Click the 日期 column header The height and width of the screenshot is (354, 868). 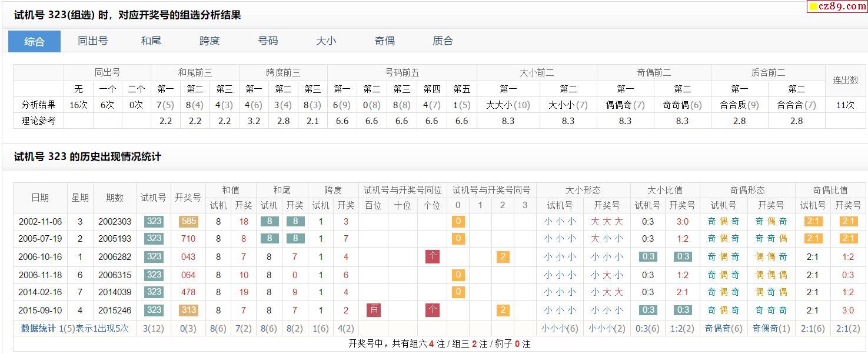coord(40,198)
